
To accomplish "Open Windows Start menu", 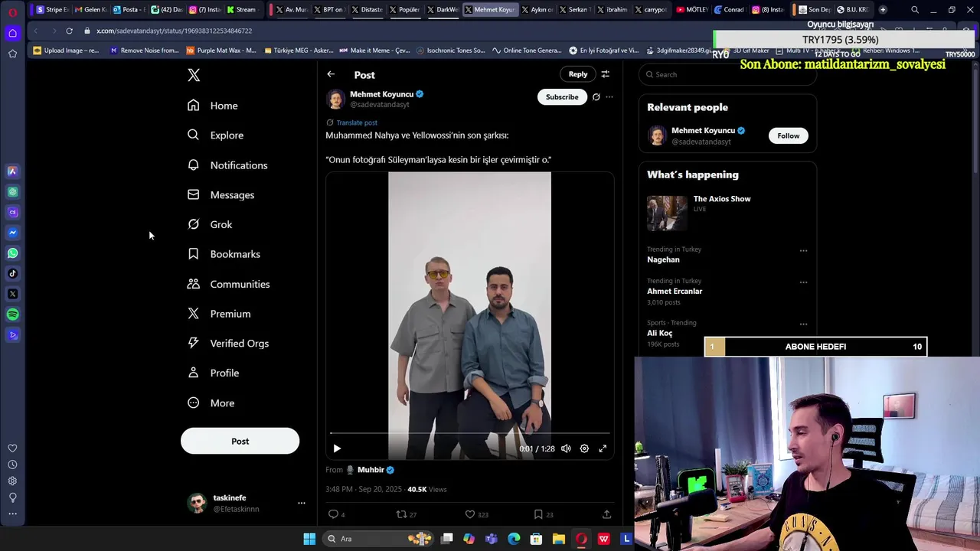I will pyautogui.click(x=309, y=539).
